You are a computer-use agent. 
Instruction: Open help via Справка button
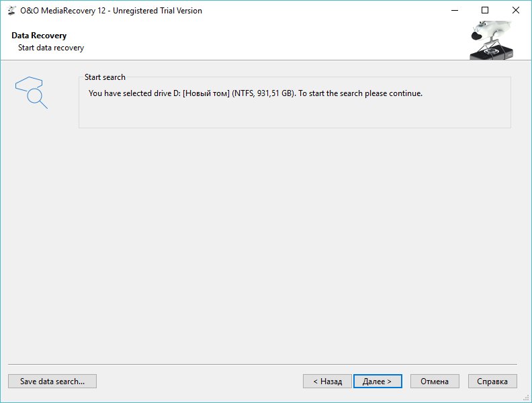492,382
